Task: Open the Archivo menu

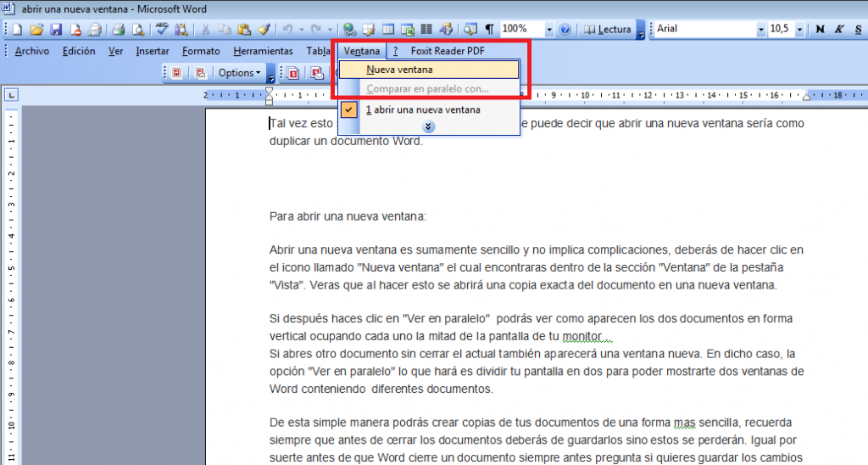Action: 32,51
